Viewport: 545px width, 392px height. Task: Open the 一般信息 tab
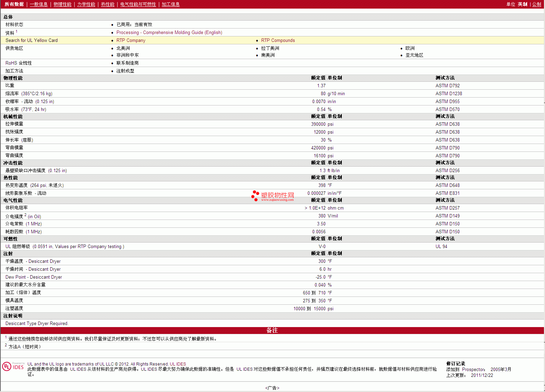[39, 4]
